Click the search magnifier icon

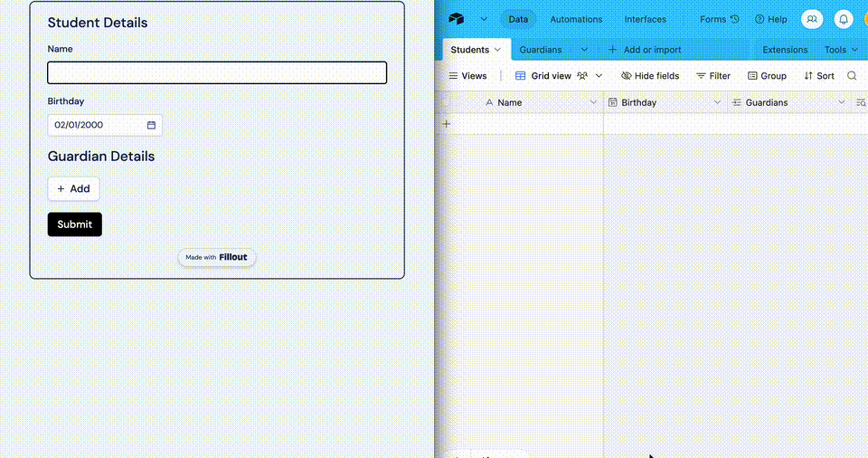pyautogui.click(x=852, y=76)
